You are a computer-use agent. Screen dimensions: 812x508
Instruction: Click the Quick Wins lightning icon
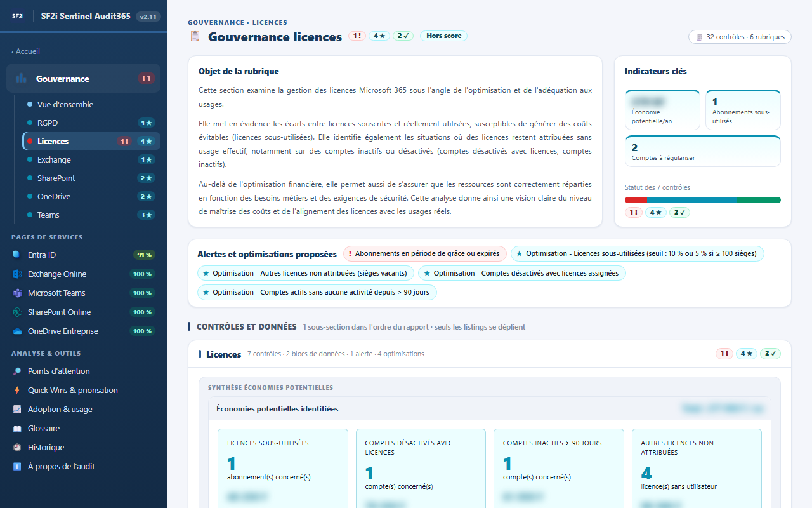point(17,390)
